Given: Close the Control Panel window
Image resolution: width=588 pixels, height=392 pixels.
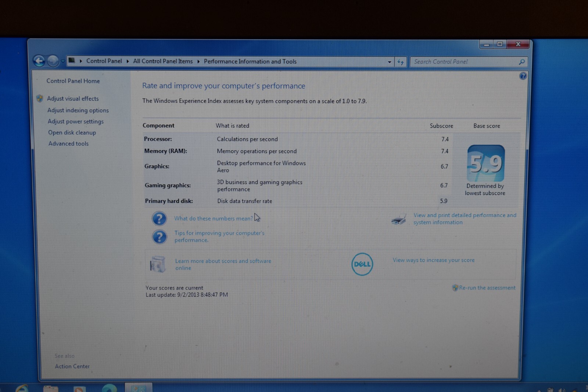Looking at the screenshot, I should point(518,44).
